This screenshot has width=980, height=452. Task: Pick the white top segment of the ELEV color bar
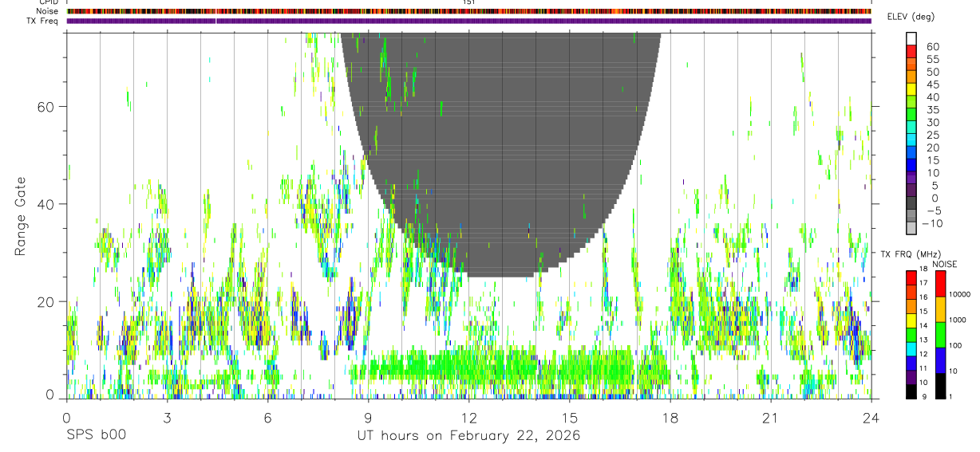[x=911, y=38]
